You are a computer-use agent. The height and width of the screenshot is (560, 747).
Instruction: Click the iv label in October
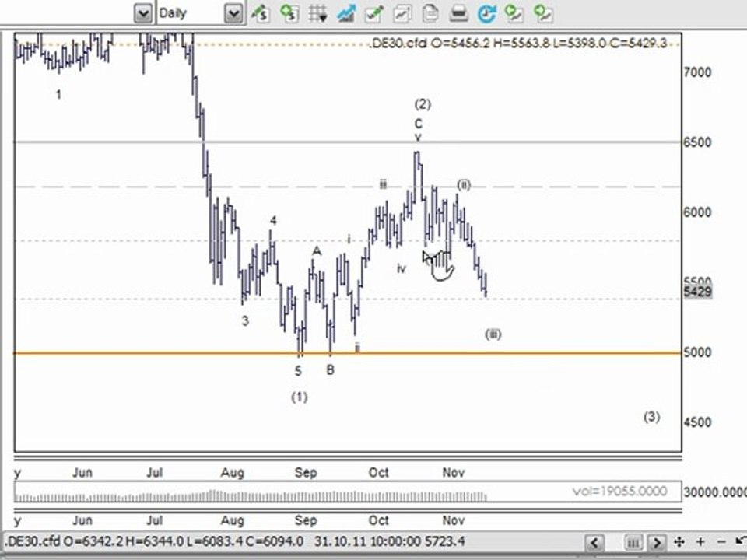click(402, 269)
